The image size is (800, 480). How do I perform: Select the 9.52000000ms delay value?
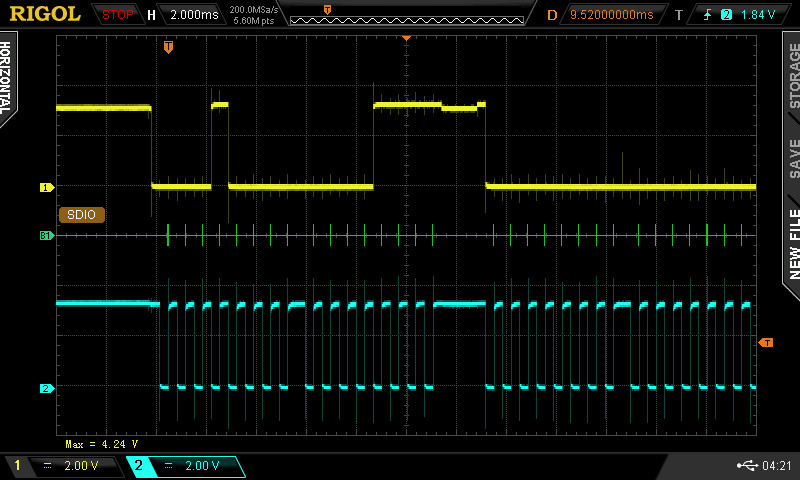[x=612, y=15]
